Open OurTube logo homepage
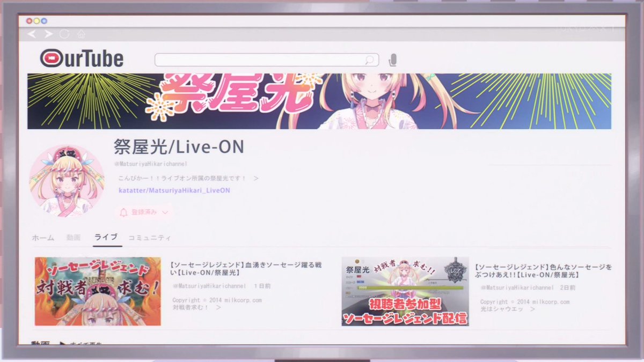Image resolution: width=644 pixels, height=362 pixels. tap(82, 58)
